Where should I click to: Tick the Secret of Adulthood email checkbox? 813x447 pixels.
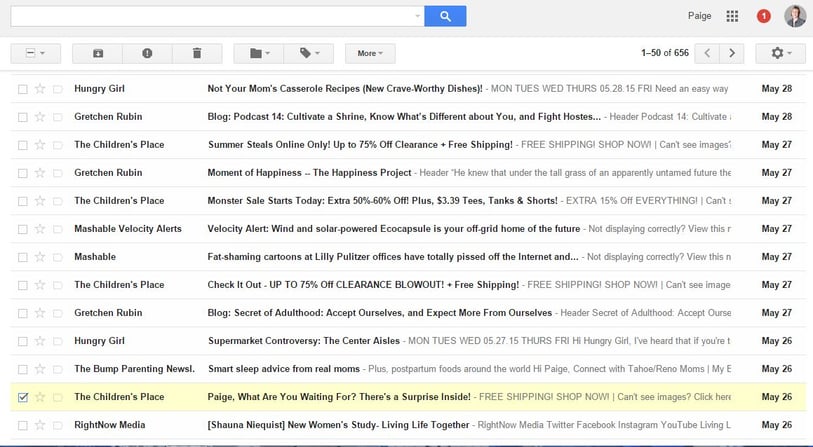pyautogui.click(x=23, y=313)
